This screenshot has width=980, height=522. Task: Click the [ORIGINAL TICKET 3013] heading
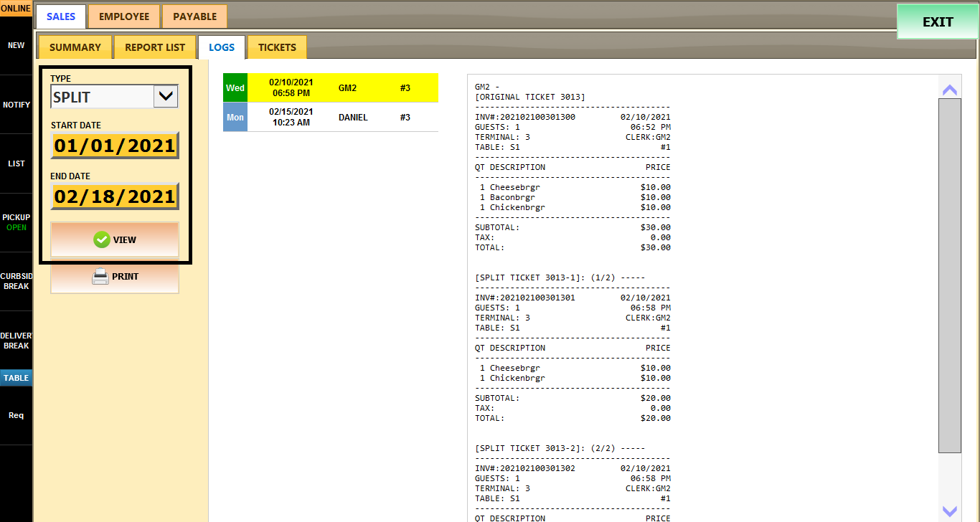click(x=530, y=97)
